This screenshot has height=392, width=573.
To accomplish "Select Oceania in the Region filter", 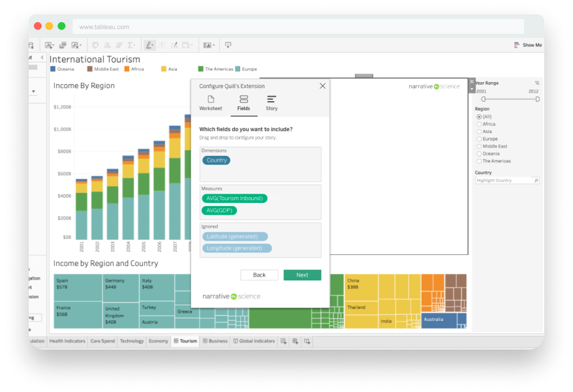I will pyautogui.click(x=479, y=153).
